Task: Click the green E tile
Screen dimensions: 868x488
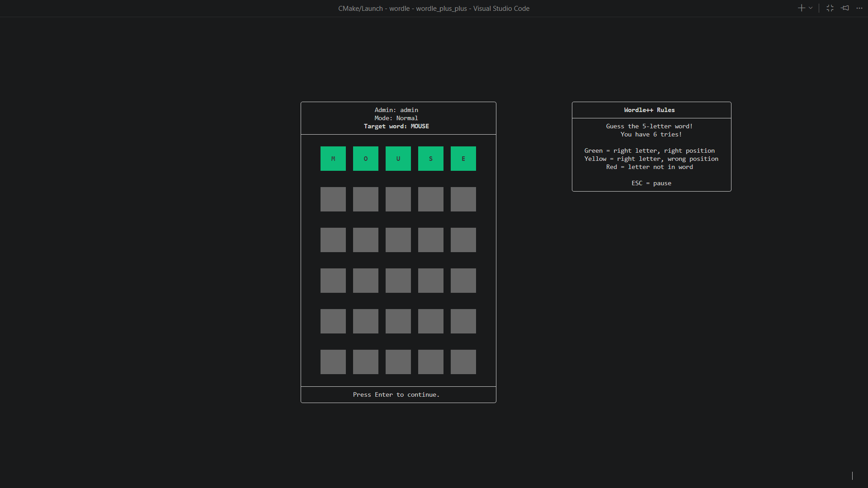Action: (463, 159)
